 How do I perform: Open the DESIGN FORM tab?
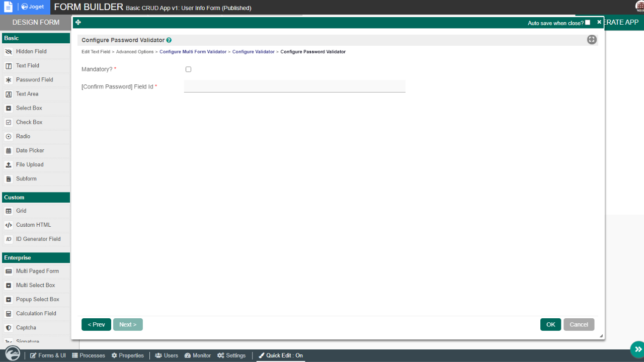click(36, 22)
